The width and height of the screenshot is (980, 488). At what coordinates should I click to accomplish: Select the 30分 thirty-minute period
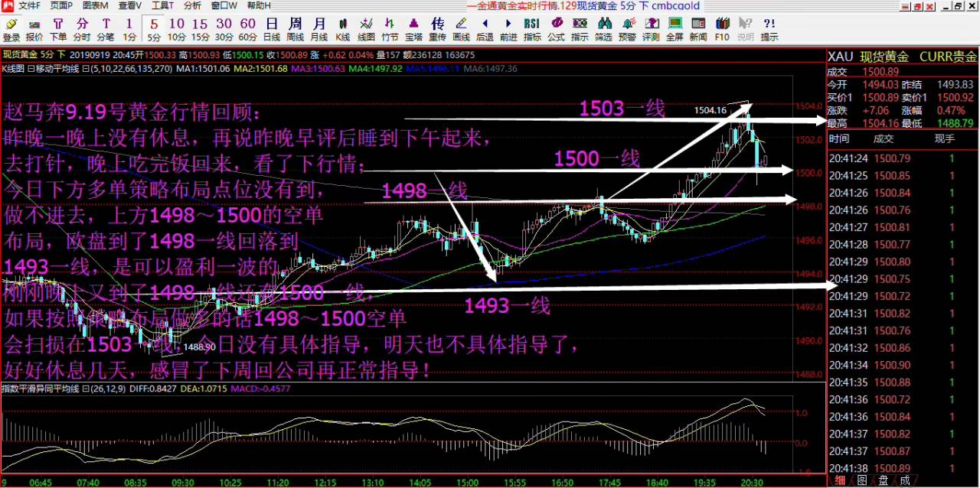click(224, 29)
